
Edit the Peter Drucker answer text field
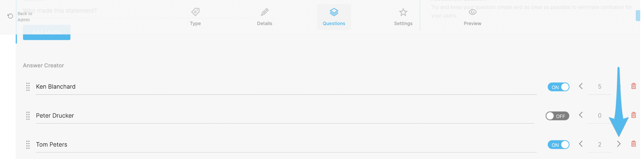click(x=285, y=116)
